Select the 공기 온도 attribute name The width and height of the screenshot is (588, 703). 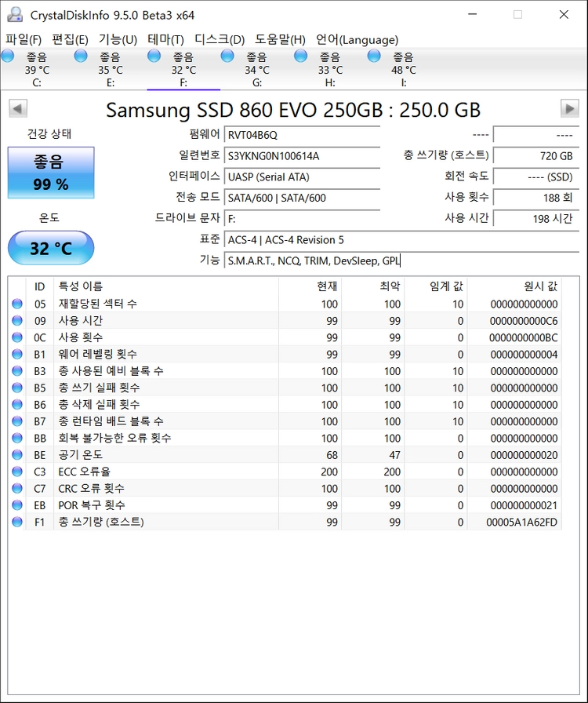81,454
